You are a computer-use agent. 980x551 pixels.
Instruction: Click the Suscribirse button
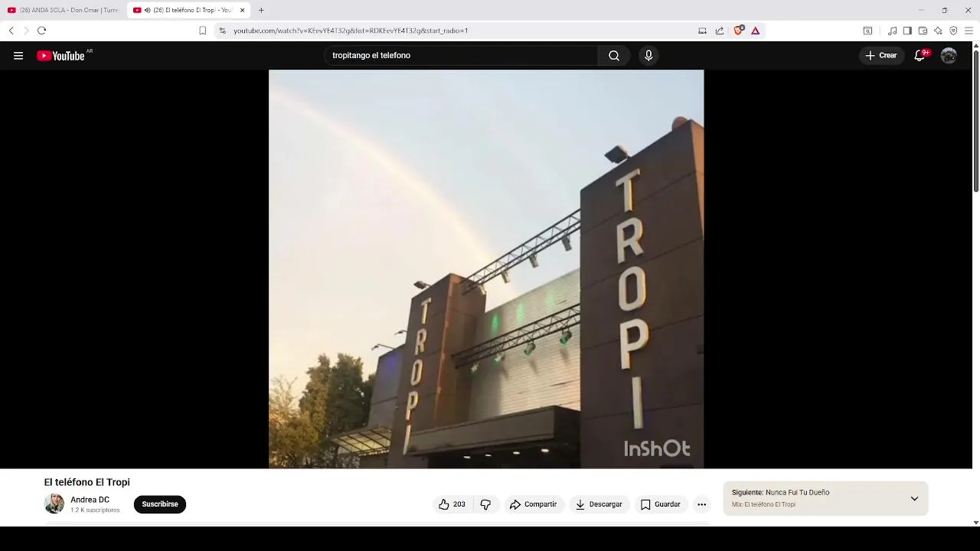[x=160, y=504]
